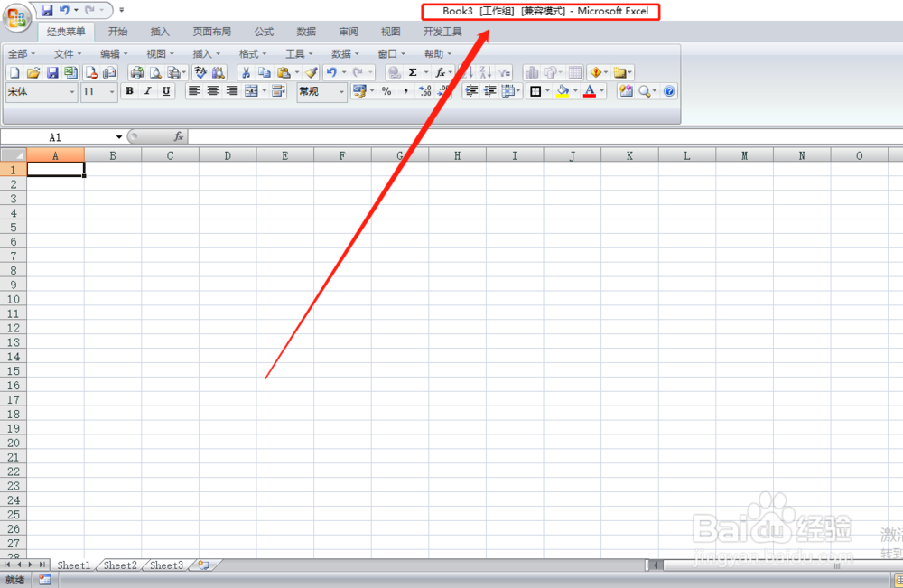903x588 pixels.
Task: Click the macro record status bar icon
Action: point(45,580)
